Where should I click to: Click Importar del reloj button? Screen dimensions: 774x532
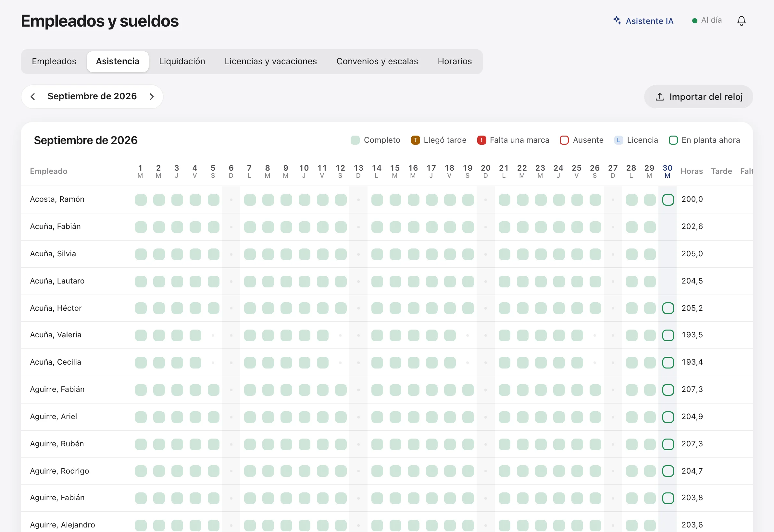click(x=698, y=97)
